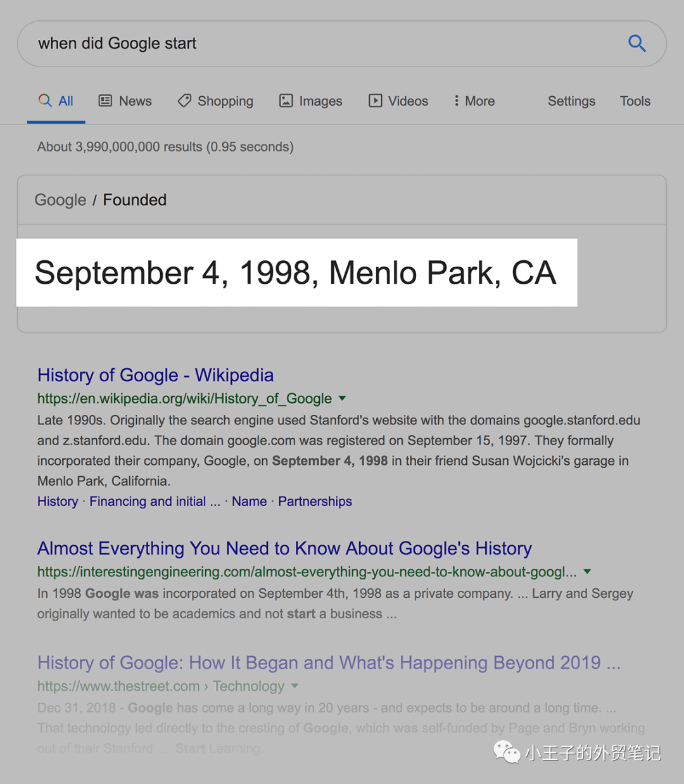Click the News tab newspaper icon
The height and width of the screenshot is (784, 684).
(105, 101)
